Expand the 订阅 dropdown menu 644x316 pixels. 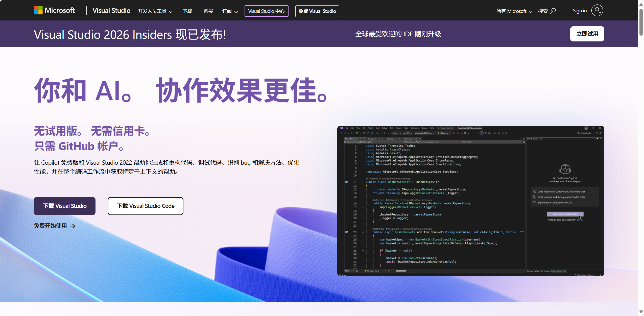pos(230,11)
